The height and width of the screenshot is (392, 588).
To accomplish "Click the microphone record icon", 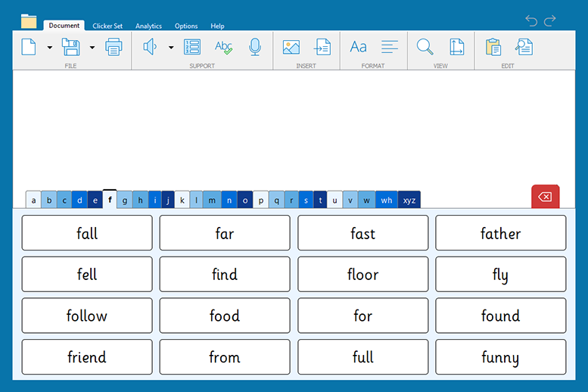I will click(255, 47).
